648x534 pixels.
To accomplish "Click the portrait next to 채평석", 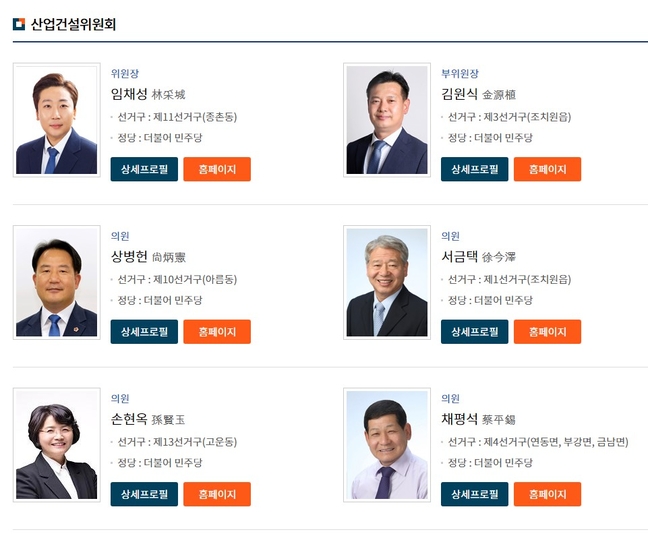I will coord(387,445).
